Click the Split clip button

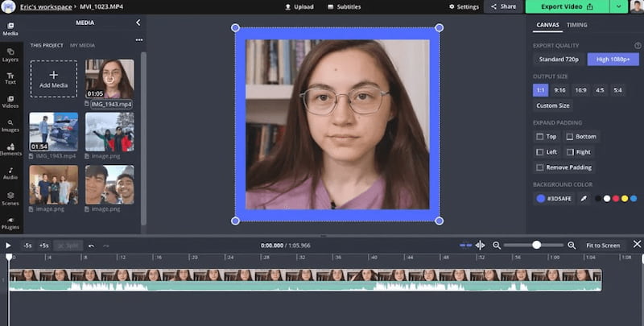click(68, 246)
